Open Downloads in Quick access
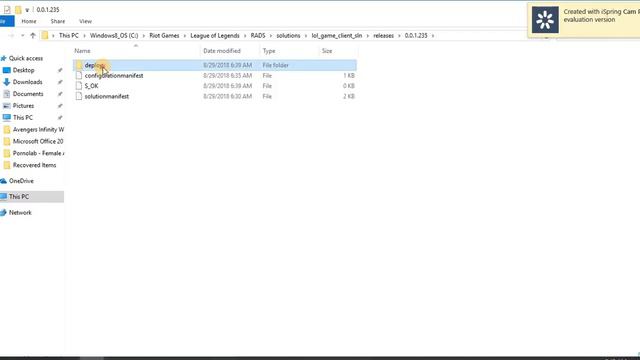The height and width of the screenshot is (360, 640). pyautogui.click(x=27, y=82)
